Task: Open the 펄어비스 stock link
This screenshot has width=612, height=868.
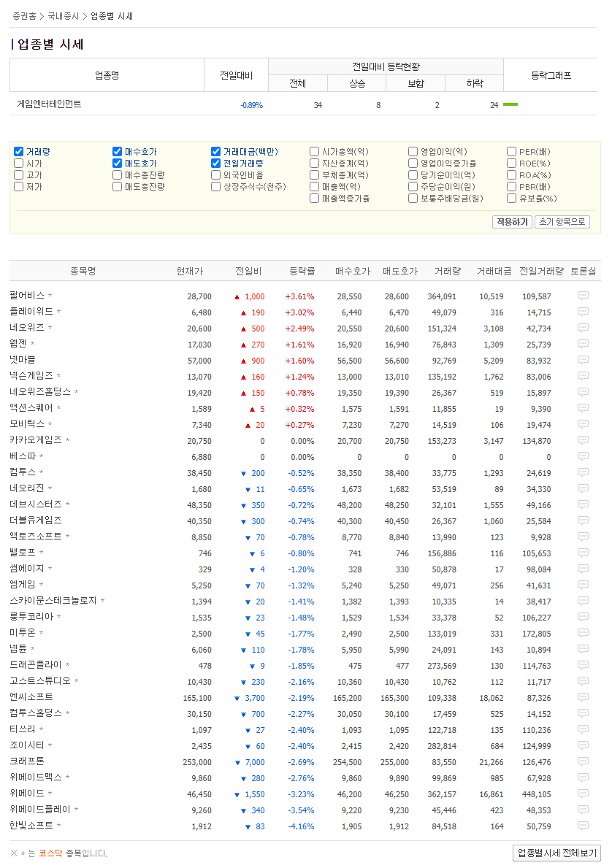Action: point(26,296)
